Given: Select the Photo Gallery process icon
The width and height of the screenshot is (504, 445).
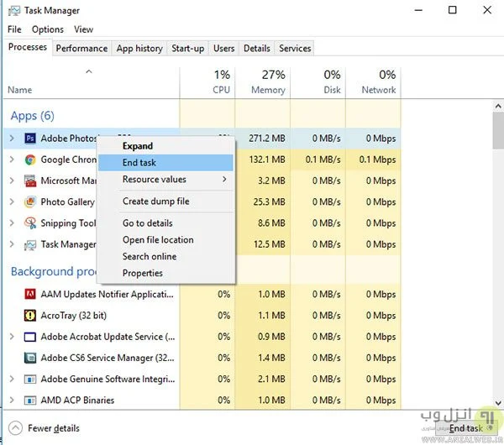Looking at the screenshot, I should coord(29,202).
